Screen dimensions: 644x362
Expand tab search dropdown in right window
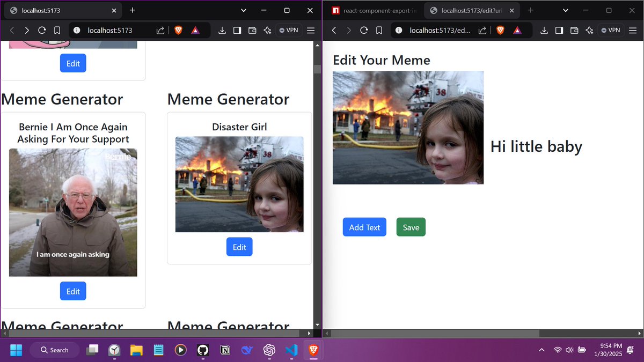tap(565, 10)
